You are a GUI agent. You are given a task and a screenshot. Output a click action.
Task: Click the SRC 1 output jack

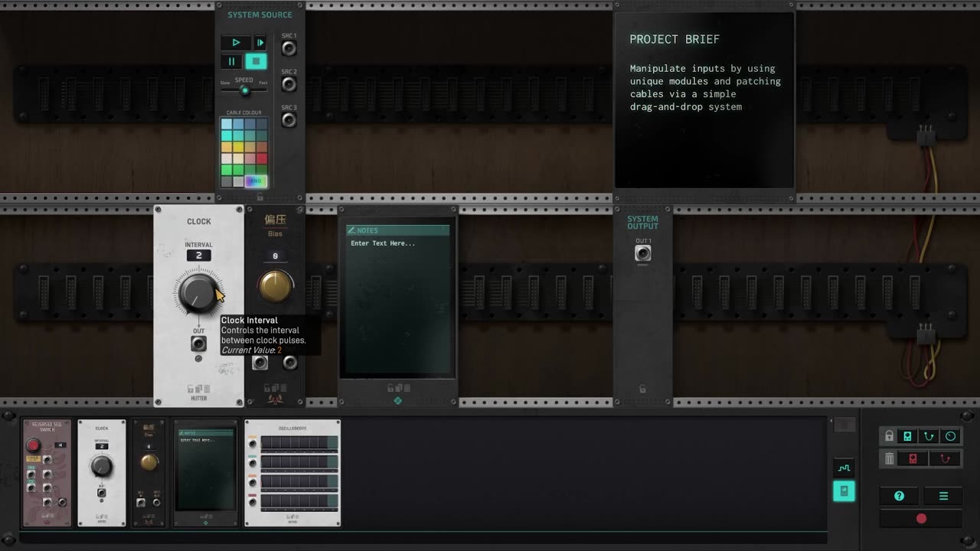(x=289, y=49)
